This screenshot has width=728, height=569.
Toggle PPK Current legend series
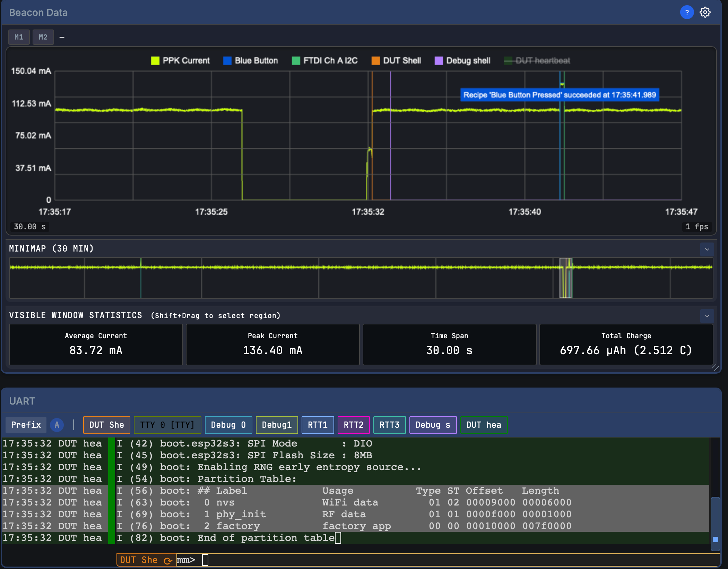pos(180,61)
